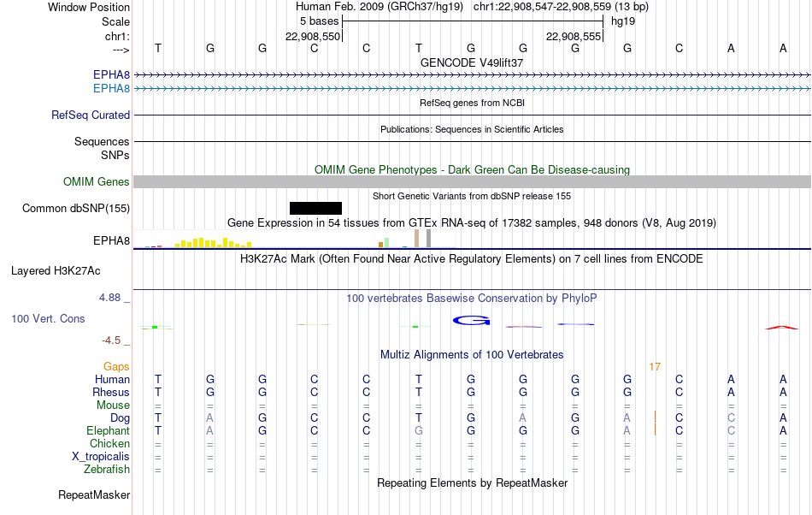Click the red A peak in PhyloP track
The image size is (812, 515).
[x=782, y=328]
